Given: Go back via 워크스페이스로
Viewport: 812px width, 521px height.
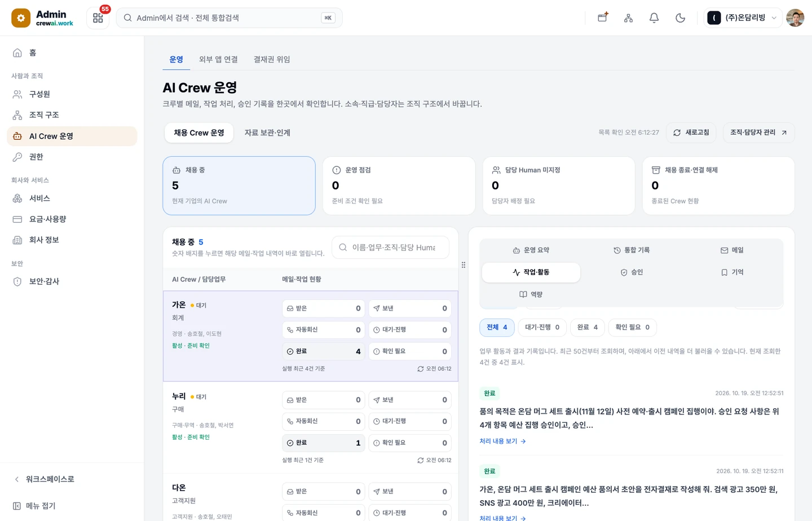Looking at the screenshot, I should (72, 479).
